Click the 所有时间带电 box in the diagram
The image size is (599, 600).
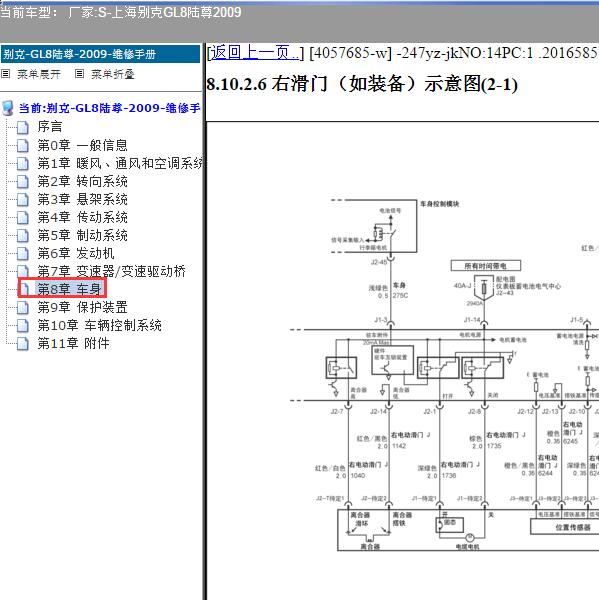(485, 266)
